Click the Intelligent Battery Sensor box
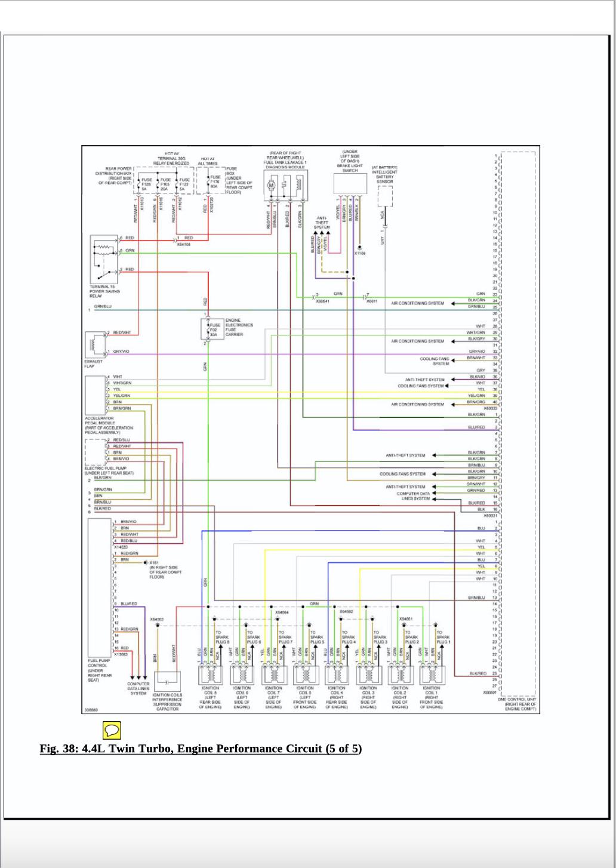Screen dimensions: 616x868 [385, 195]
